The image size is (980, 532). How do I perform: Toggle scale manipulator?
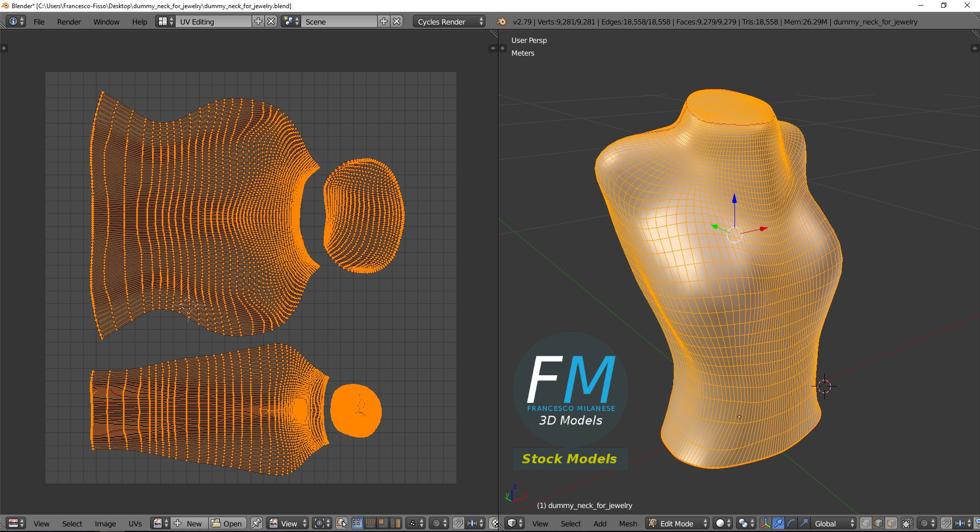point(804,523)
